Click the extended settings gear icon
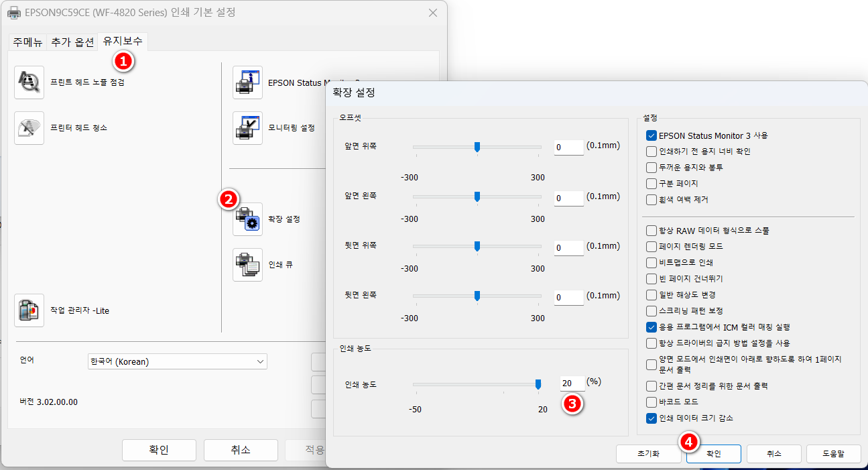Screen dimensions: 868x470 pos(247,219)
